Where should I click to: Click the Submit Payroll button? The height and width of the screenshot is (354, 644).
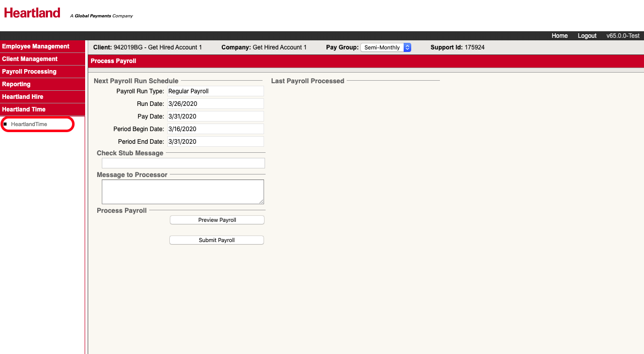pyautogui.click(x=216, y=240)
